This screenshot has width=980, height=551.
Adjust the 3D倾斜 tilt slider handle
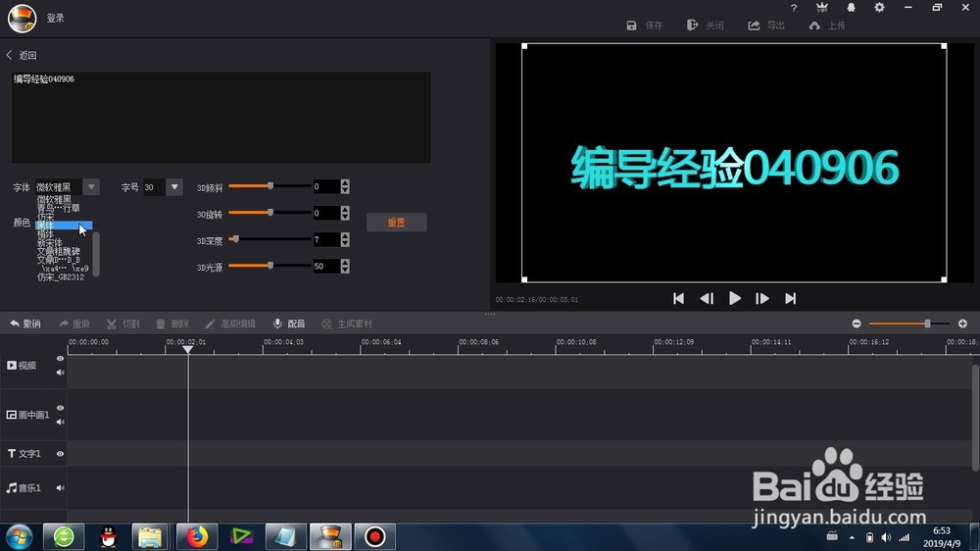(x=270, y=185)
